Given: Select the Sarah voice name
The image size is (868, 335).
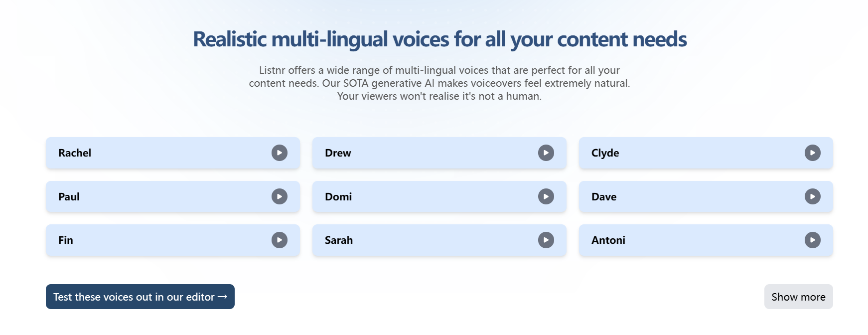Looking at the screenshot, I should click(x=339, y=240).
